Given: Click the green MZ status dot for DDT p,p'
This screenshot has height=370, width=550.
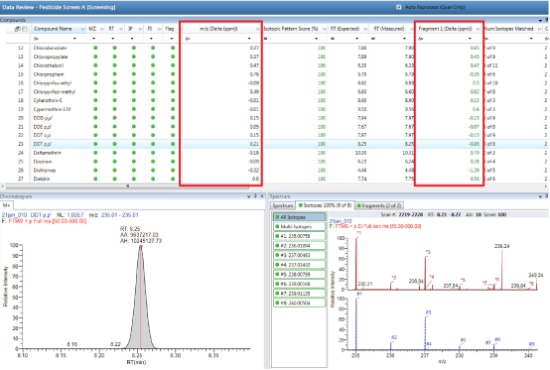Looking at the screenshot, I should (x=95, y=144).
